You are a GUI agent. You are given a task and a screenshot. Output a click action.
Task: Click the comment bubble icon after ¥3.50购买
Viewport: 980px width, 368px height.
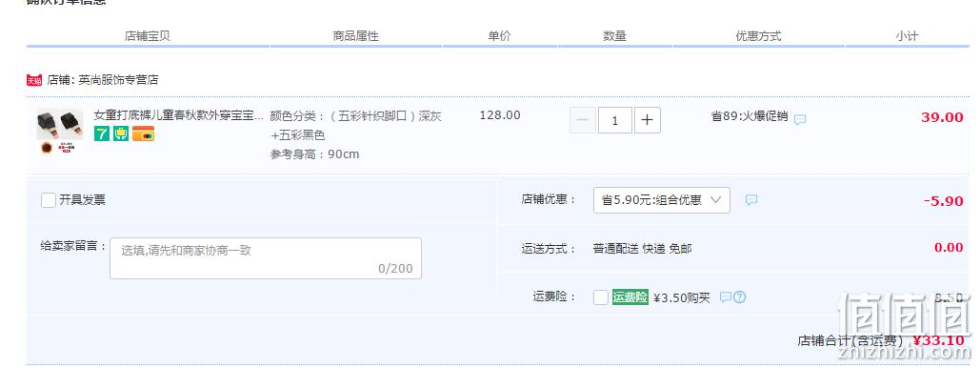[x=725, y=297]
